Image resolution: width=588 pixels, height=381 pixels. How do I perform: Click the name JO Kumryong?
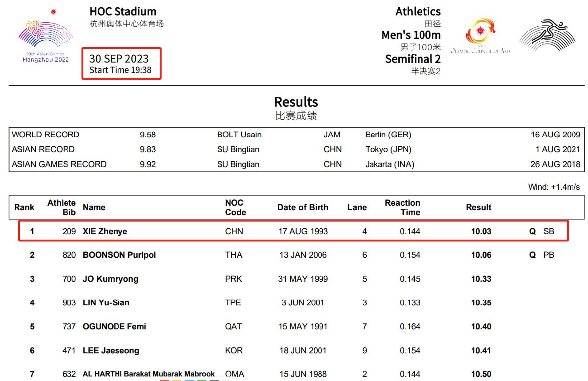110,279
